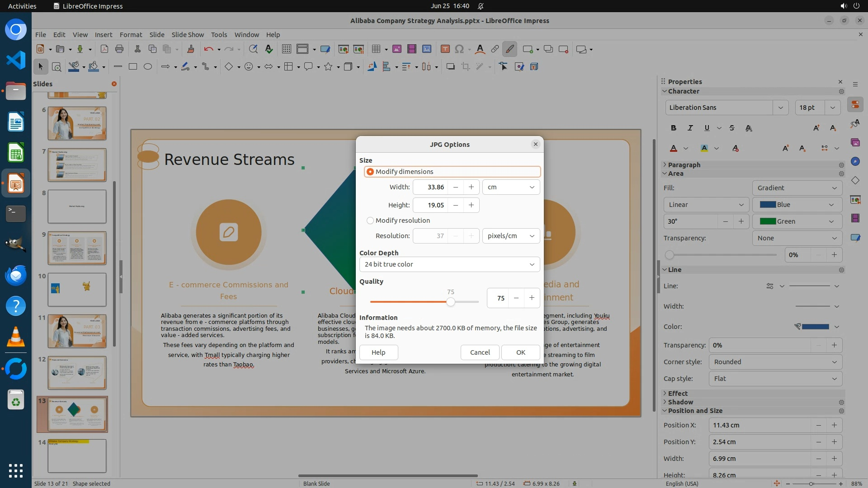Viewport: 868px width, 488px height.
Task: Select the Modify resolution radio button
Action: click(x=370, y=221)
